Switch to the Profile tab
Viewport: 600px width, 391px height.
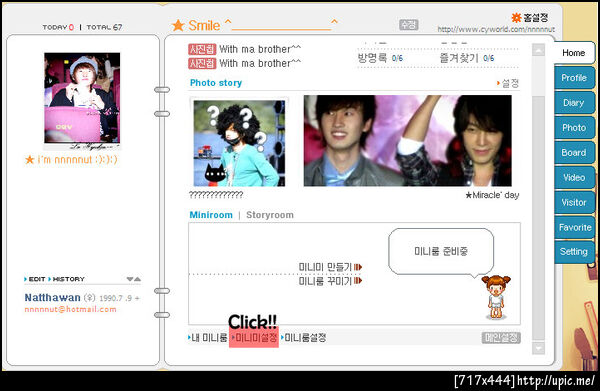click(574, 78)
